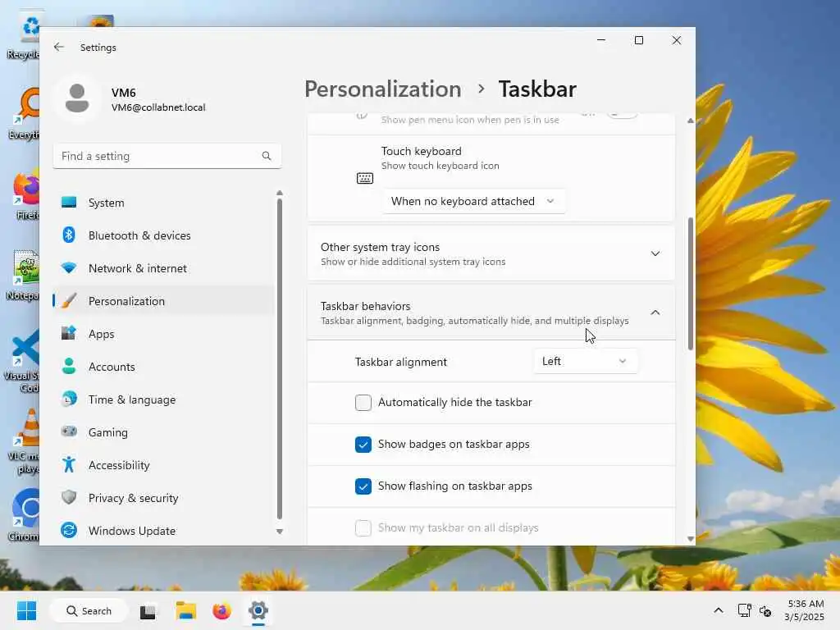Open File Explorer from the taskbar
The height and width of the screenshot is (630, 840).
[x=186, y=610]
